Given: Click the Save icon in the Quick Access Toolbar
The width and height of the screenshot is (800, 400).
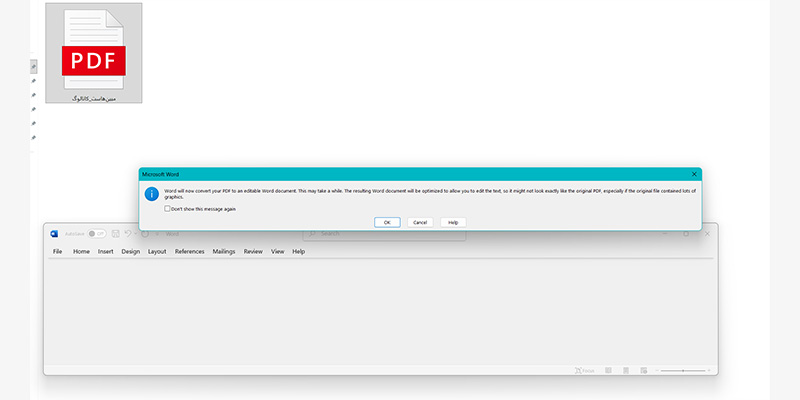Looking at the screenshot, I should [x=116, y=234].
